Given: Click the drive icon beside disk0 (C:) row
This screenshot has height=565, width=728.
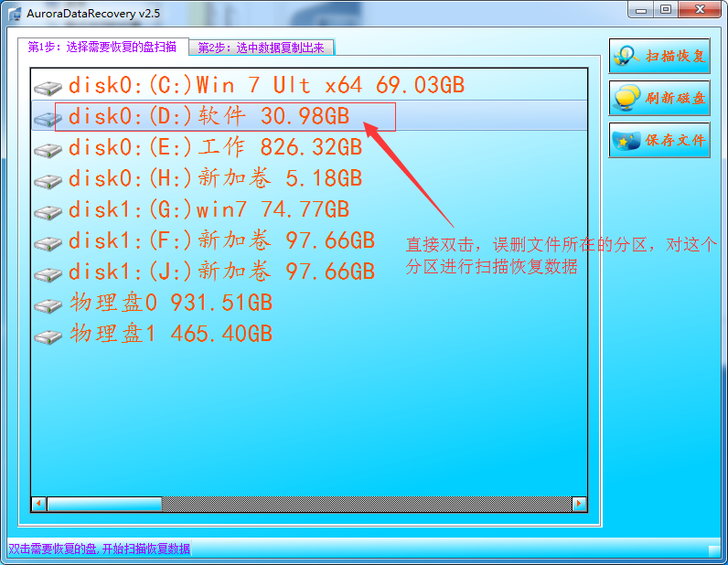Looking at the screenshot, I should pyautogui.click(x=48, y=87).
